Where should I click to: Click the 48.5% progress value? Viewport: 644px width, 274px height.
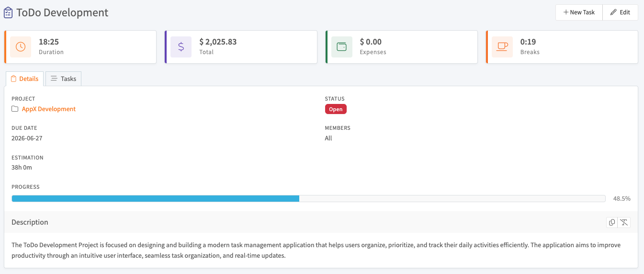622,198
